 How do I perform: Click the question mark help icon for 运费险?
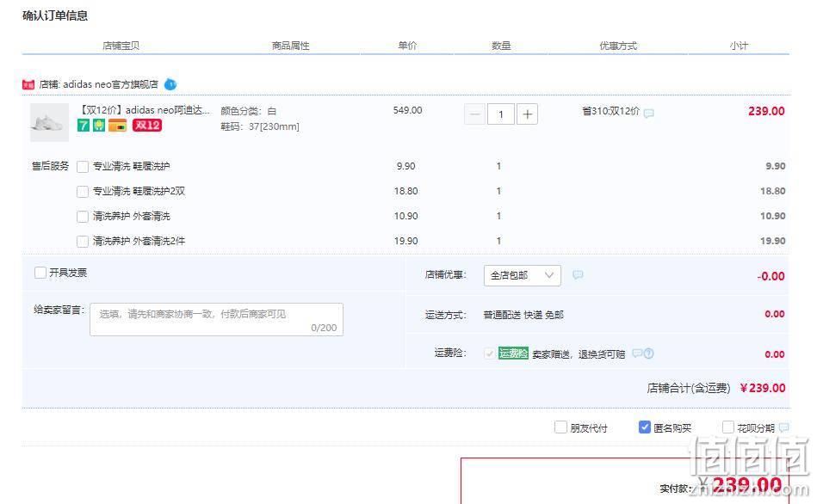[649, 353]
